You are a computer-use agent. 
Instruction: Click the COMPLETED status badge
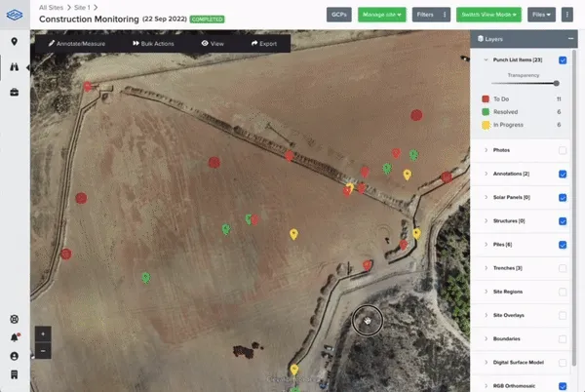click(x=207, y=20)
